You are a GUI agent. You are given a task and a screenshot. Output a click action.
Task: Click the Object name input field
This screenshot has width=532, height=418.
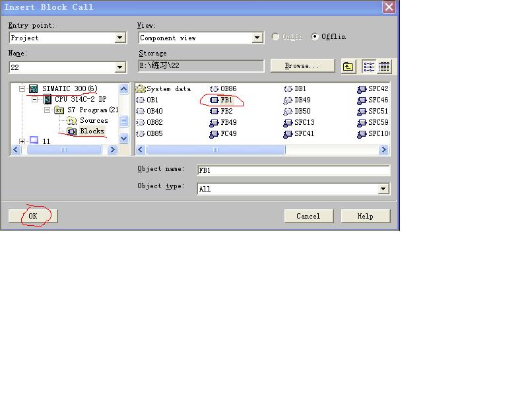click(293, 170)
